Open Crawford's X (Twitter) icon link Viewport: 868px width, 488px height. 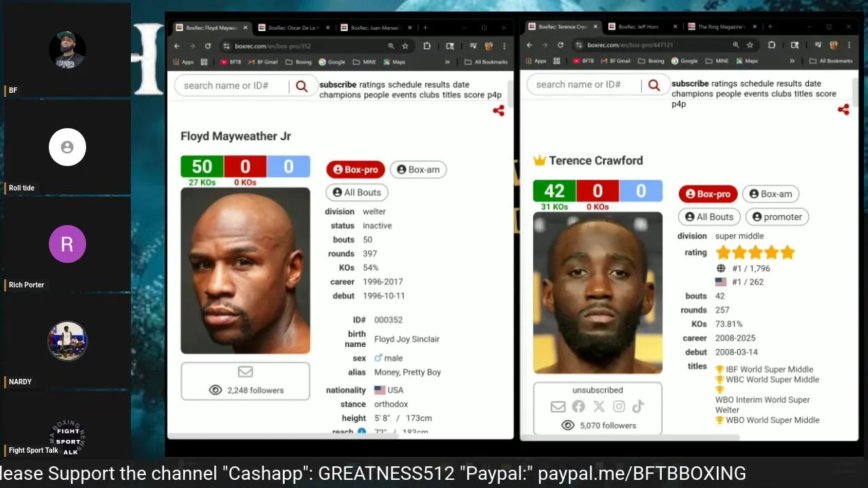[x=599, y=407]
